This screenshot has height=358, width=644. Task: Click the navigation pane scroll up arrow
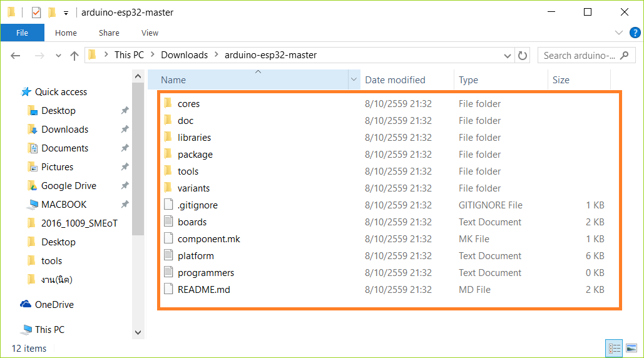[138, 76]
